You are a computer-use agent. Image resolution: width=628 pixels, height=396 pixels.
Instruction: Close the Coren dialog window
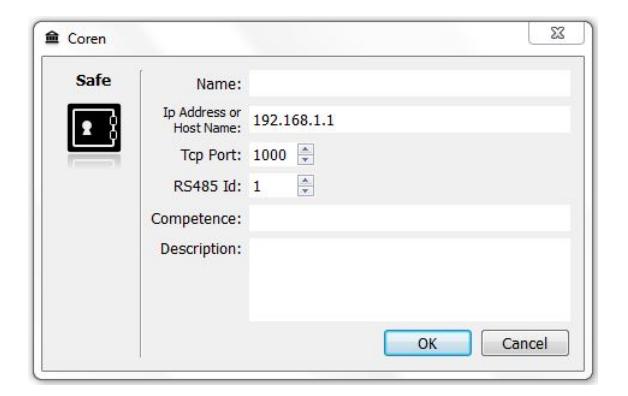[557, 33]
